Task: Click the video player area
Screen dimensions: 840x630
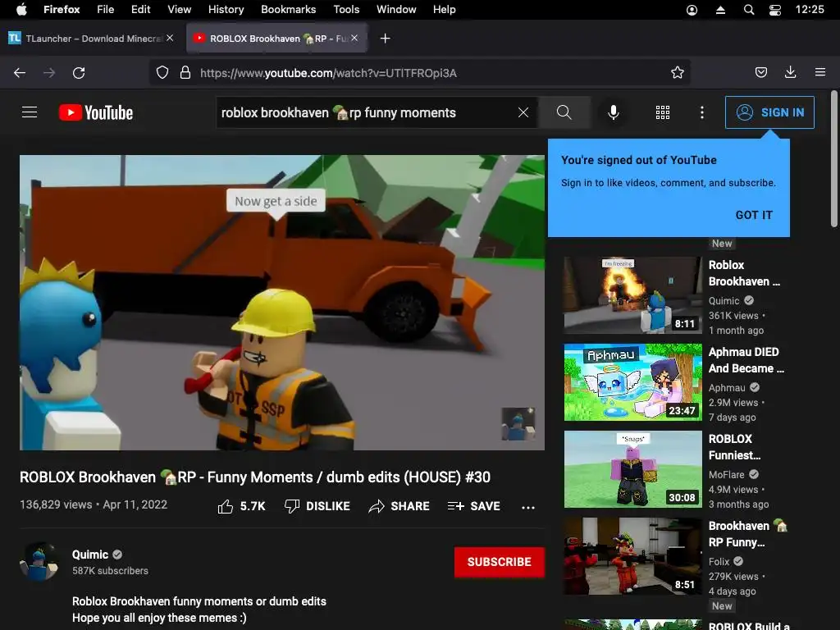Action: tap(282, 303)
